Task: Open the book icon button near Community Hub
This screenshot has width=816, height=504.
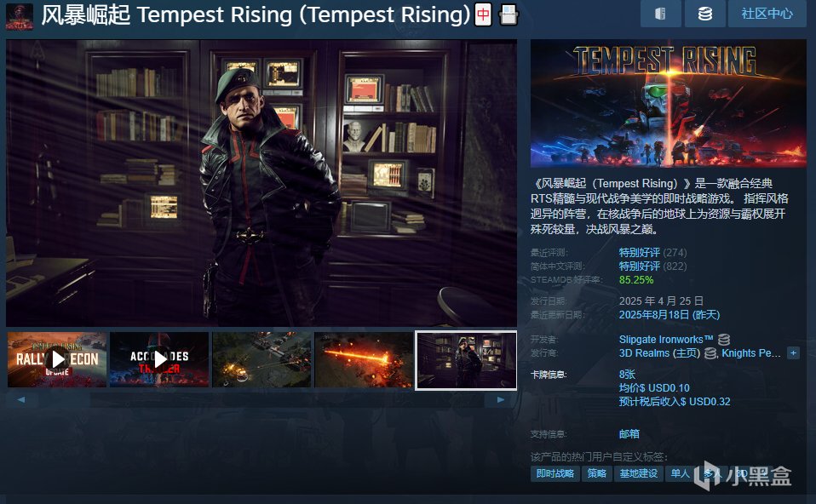Action: tap(660, 14)
